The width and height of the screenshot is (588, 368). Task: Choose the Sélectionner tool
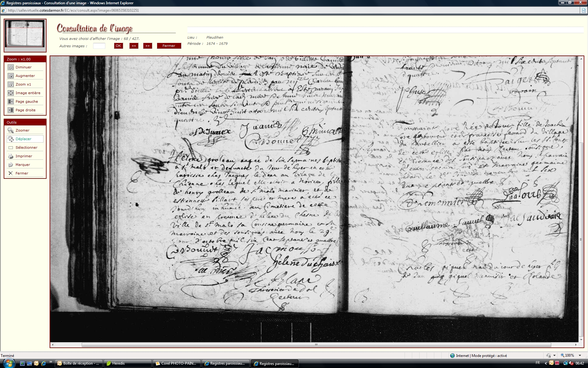click(11, 148)
